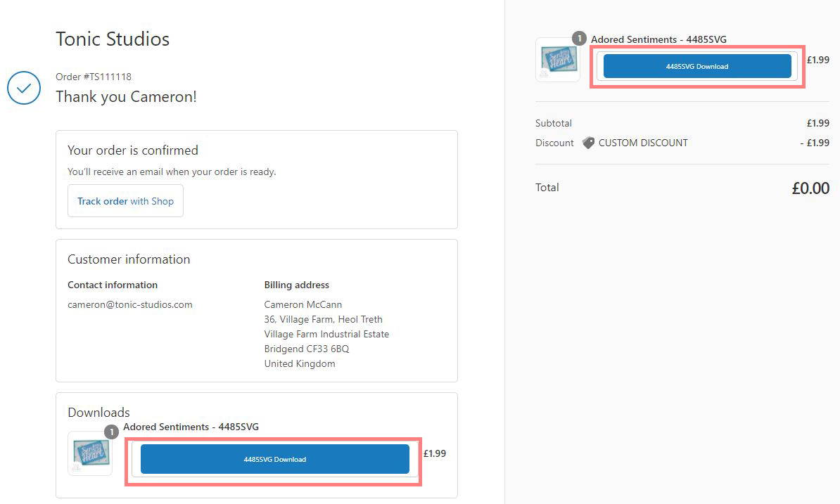Screen dimensions: 840x504
Task: Click the £1.99 price beside the Downloads item
Action: 435,453
